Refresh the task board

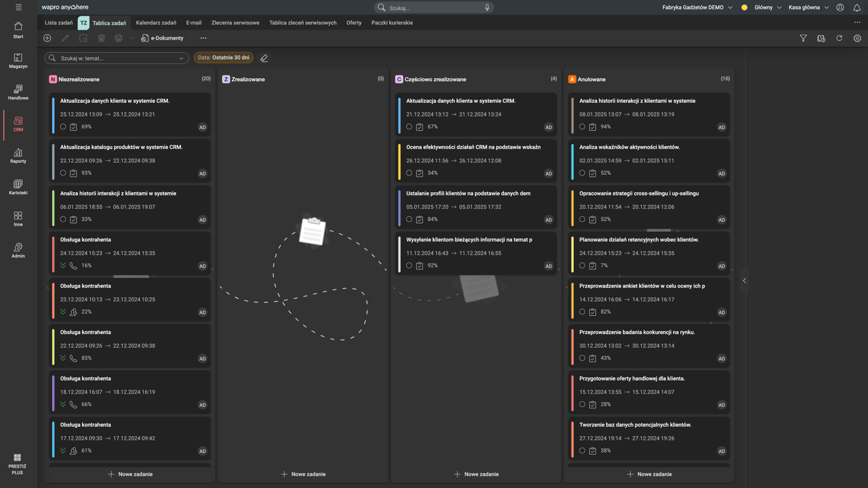[x=839, y=38]
